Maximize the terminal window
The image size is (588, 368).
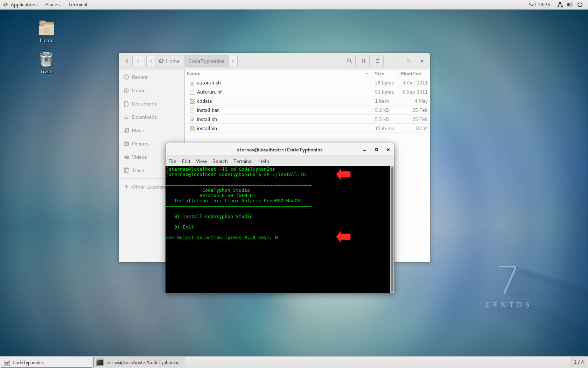(x=376, y=150)
